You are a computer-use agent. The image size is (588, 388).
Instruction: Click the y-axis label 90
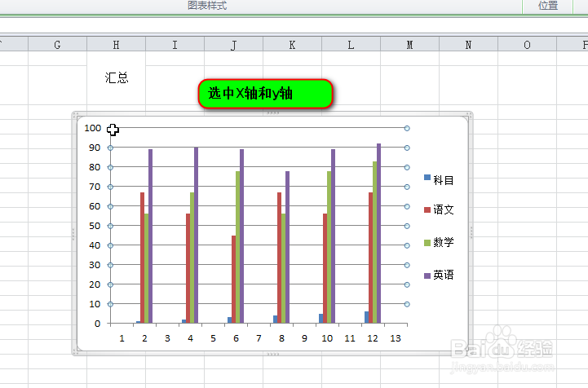tap(95, 148)
